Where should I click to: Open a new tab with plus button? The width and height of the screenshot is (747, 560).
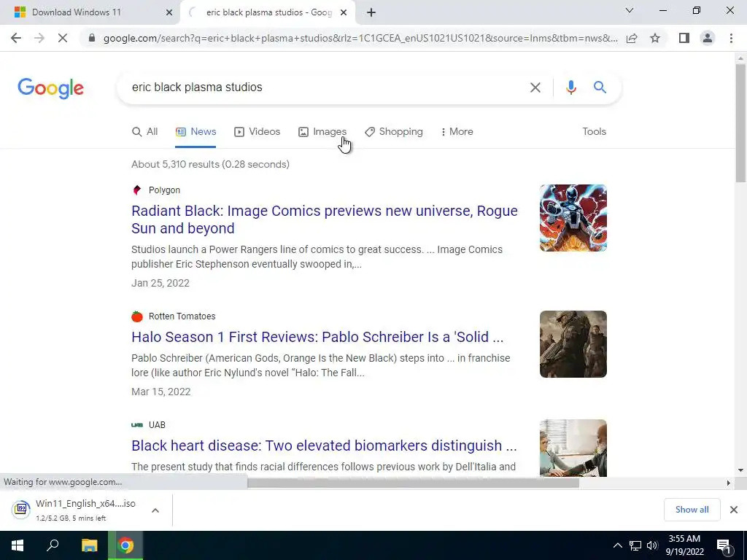[371, 13]
